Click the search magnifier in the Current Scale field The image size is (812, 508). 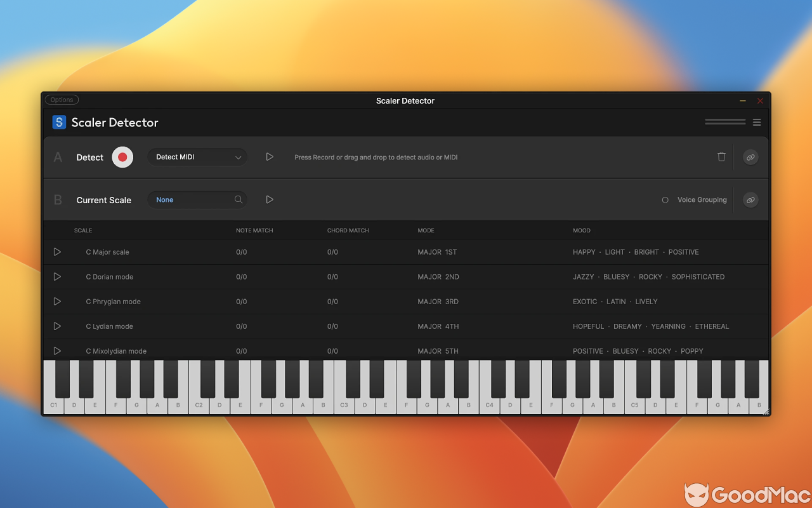coord(239,199)
